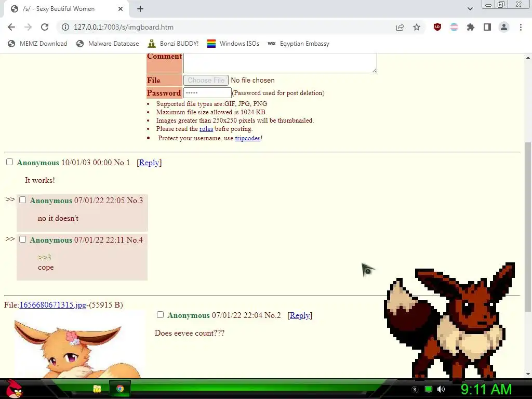The width and height of the screenshot is (532, 399).
Task: Click the 'Does eevee count???' text
Action: (189, 333)
